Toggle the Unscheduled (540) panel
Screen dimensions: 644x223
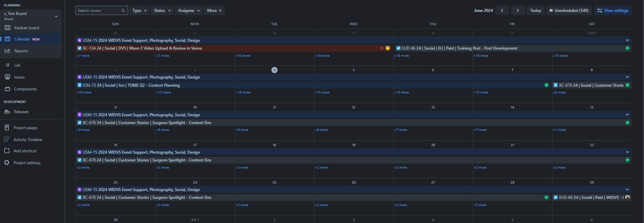(569, 11)
